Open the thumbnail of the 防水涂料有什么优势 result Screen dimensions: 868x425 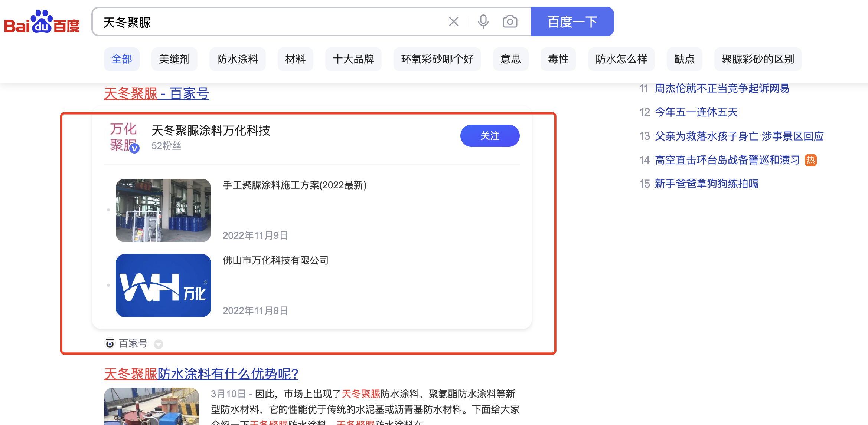[151, 406]
